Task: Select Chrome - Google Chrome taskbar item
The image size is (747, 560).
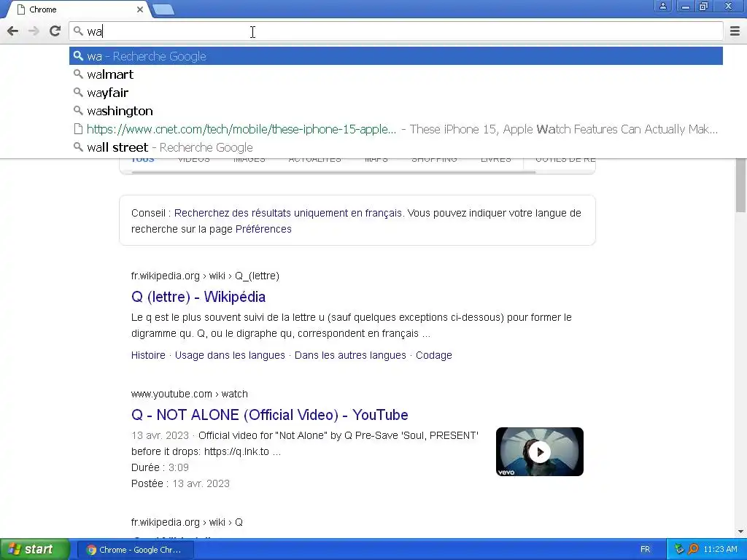Action: (135, 550)
